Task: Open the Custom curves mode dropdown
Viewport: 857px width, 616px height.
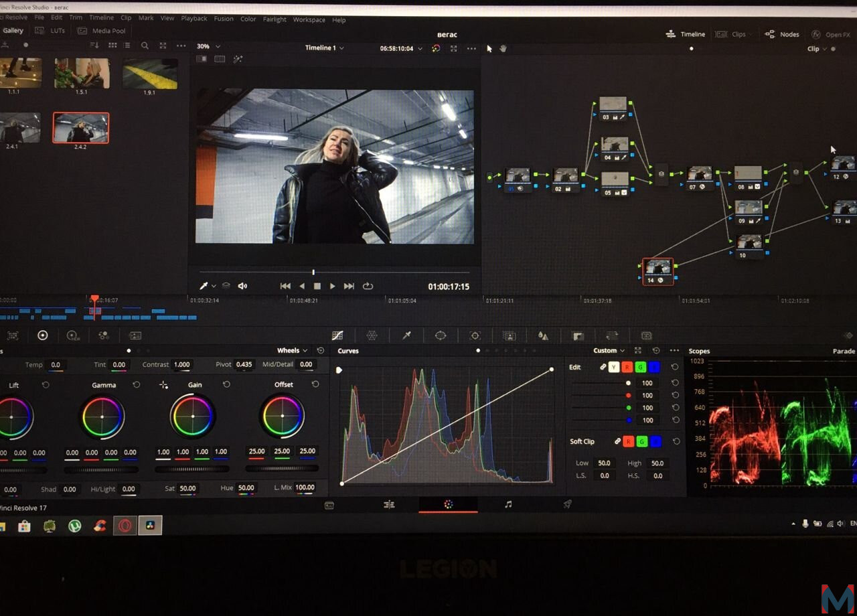Action: click(609, 350)
